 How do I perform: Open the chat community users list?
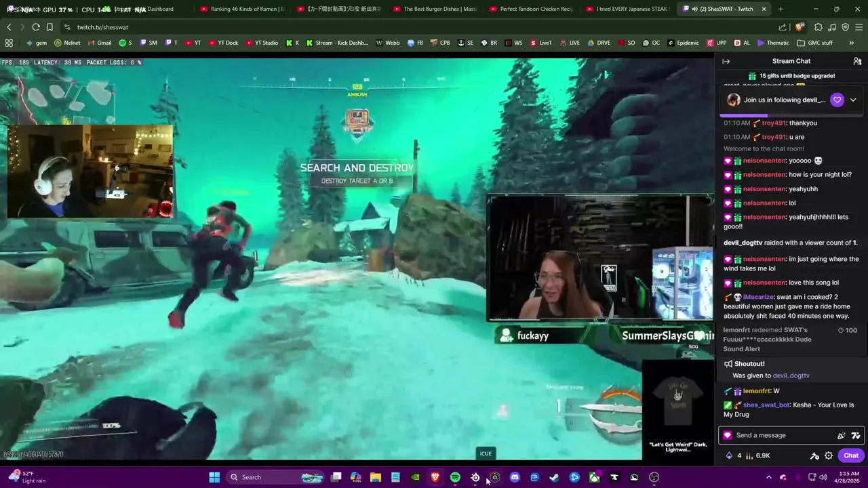[x=857, y=61]
